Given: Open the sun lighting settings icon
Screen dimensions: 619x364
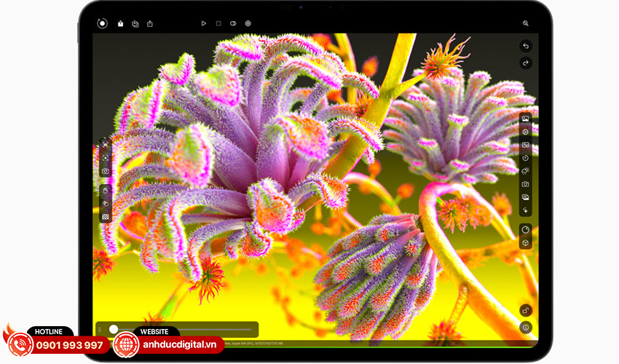Looking at the screenshot, I should click(526, 171).
